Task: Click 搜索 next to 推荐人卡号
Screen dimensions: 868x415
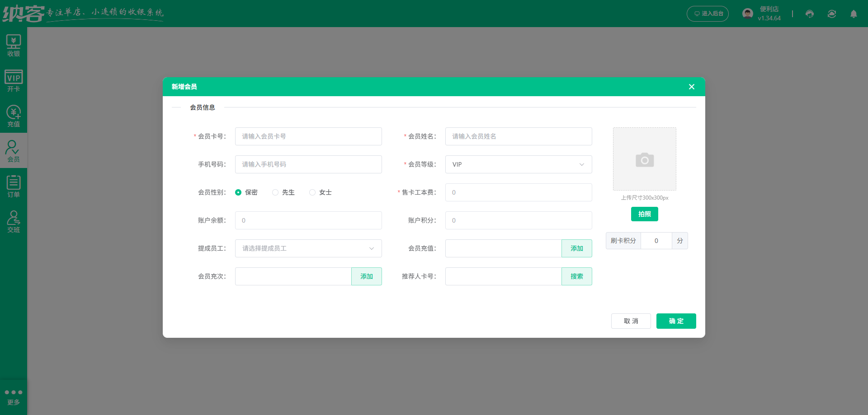Action: 577,276
